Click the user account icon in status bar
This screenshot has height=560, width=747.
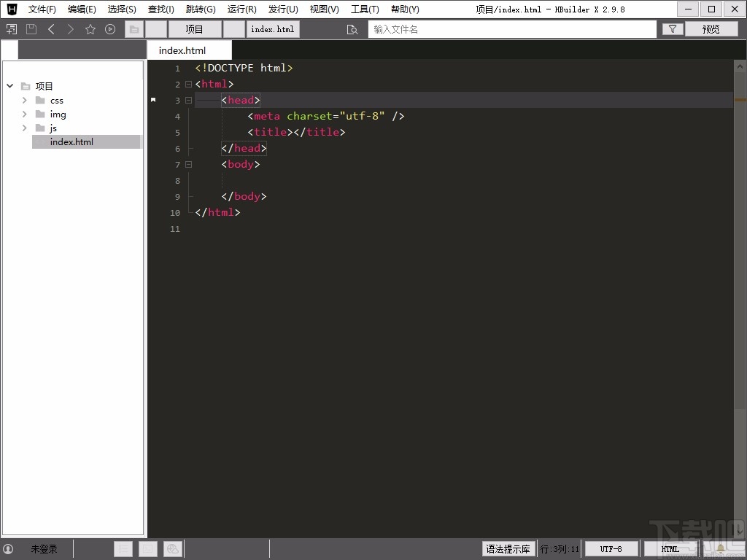[x=9, y=549]
